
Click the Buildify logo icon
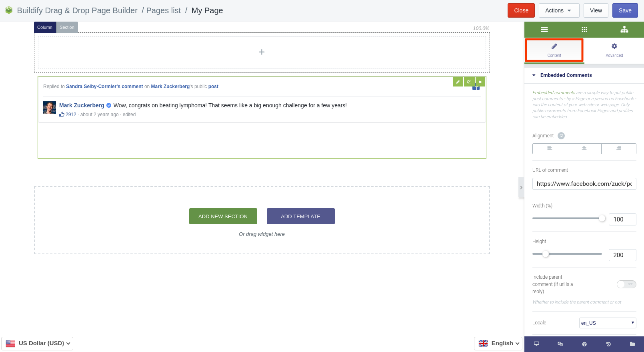pyautogui.click(x=9, y=10)
